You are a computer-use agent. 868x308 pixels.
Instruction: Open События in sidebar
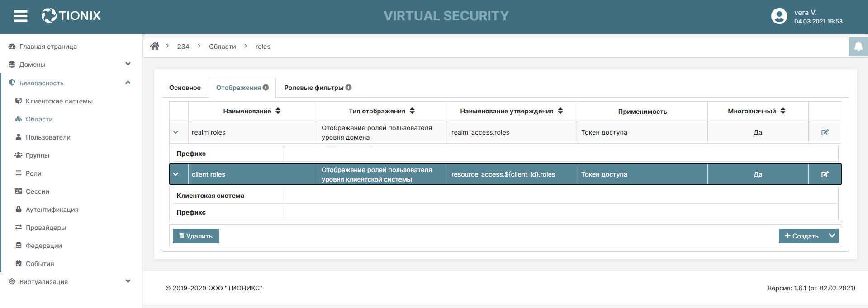(40, 264)
